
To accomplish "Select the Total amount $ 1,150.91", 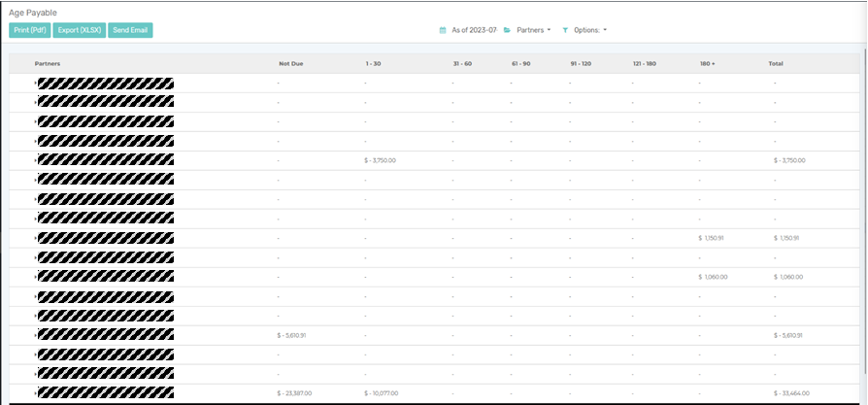I will click(x=786, y=238).
